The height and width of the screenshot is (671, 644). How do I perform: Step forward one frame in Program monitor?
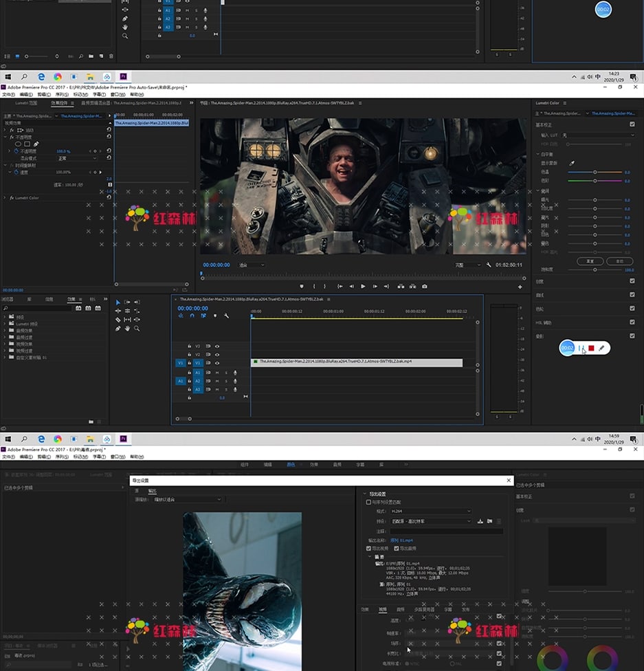coord(375,286)
